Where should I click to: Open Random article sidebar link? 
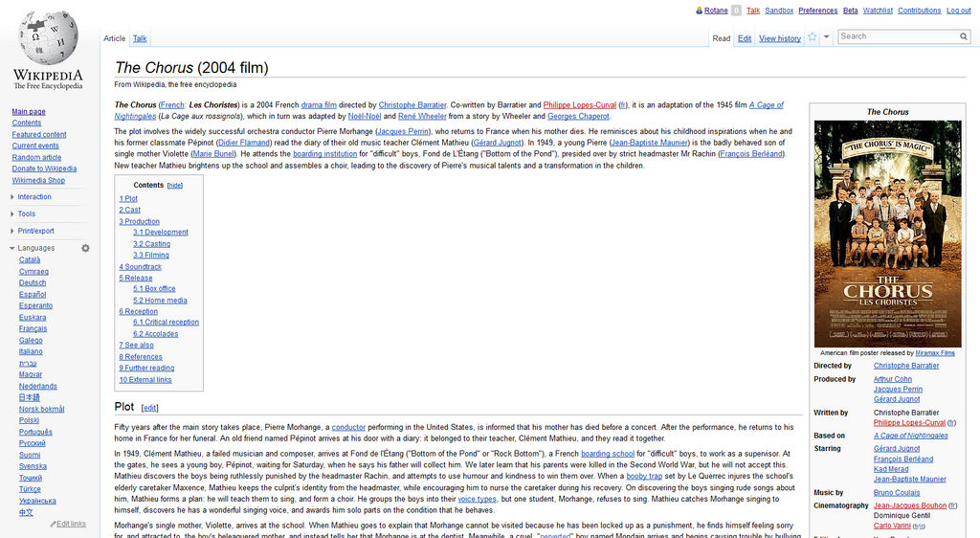click(36, 157)
